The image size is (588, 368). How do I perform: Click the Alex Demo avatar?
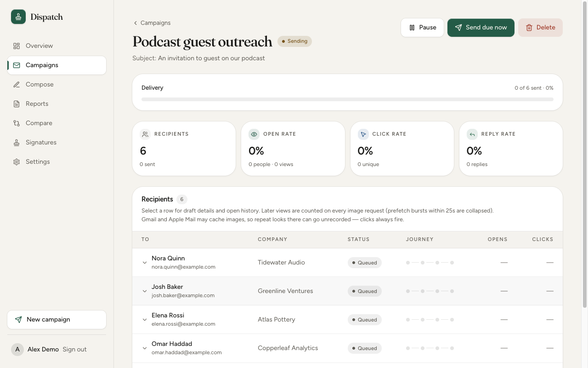tap(17, 350)
